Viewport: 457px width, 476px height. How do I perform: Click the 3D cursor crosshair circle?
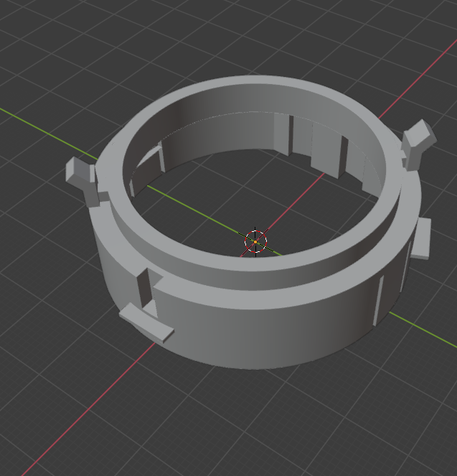255,242
